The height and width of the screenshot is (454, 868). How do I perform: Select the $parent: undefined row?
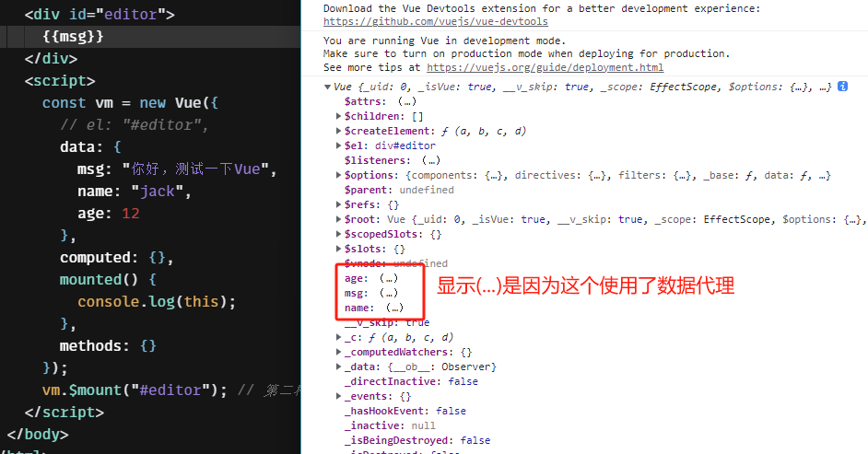pos(399,190)
